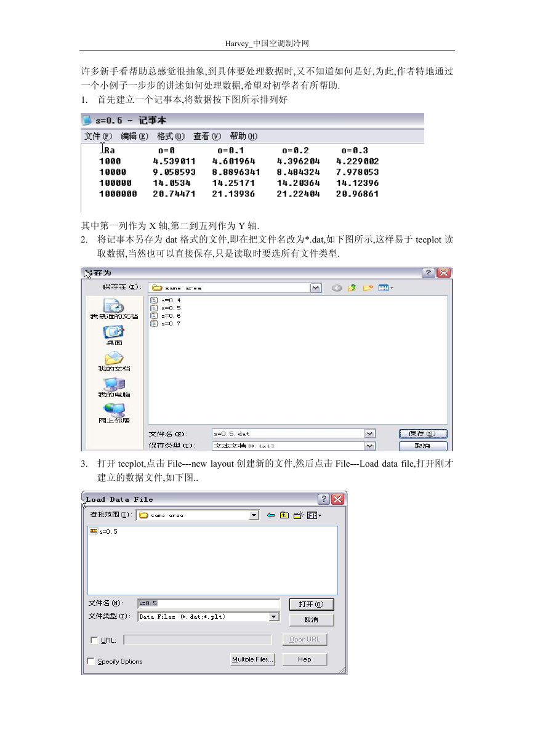Select s=0.5 file in Load Data File list

104,531
